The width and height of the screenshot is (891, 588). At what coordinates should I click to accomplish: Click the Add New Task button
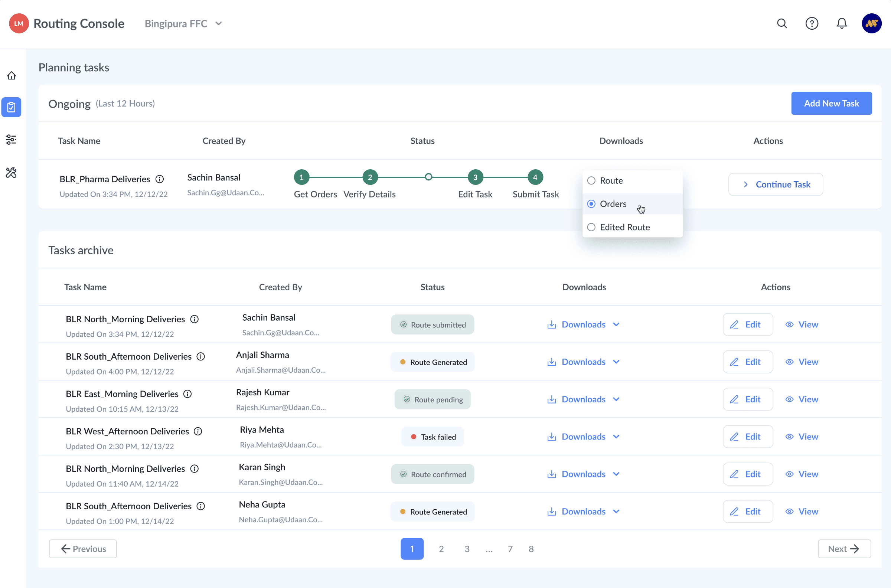[831, 104]
